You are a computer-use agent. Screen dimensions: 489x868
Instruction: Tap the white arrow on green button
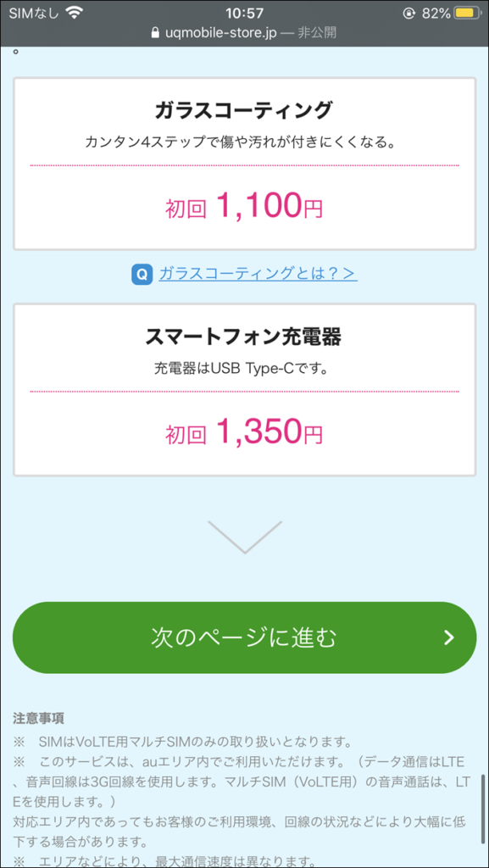pyautogui.click(x=449, y=637)
